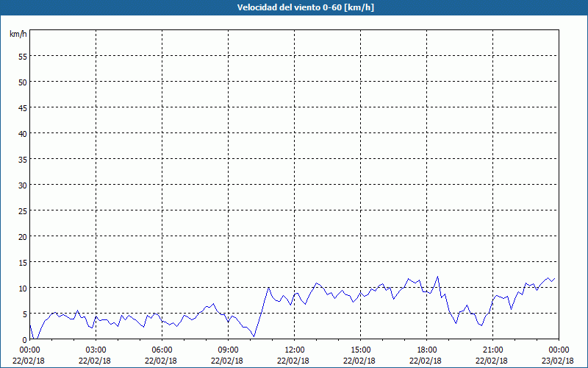Click the y-axis value 5
This screenshot has width=588, height=368.
(x=25, y=314)
